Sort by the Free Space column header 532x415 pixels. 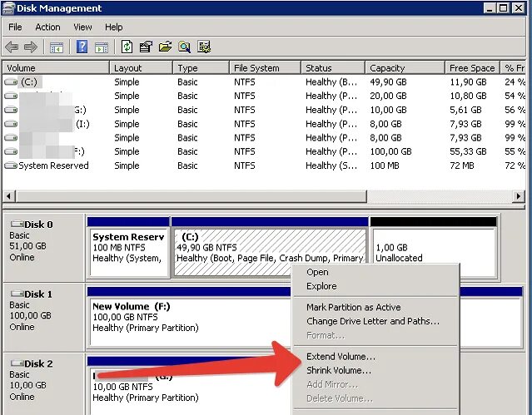(x=473, y=68)
